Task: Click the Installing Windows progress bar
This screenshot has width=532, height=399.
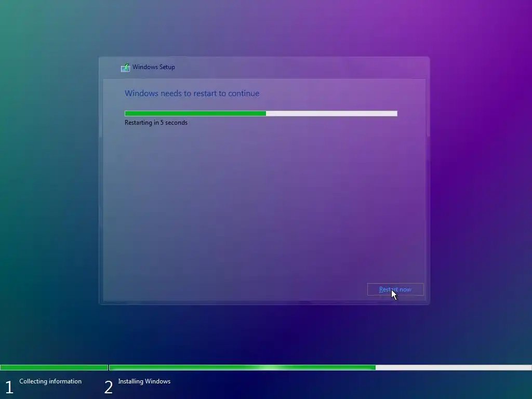Action: (320, 367)
